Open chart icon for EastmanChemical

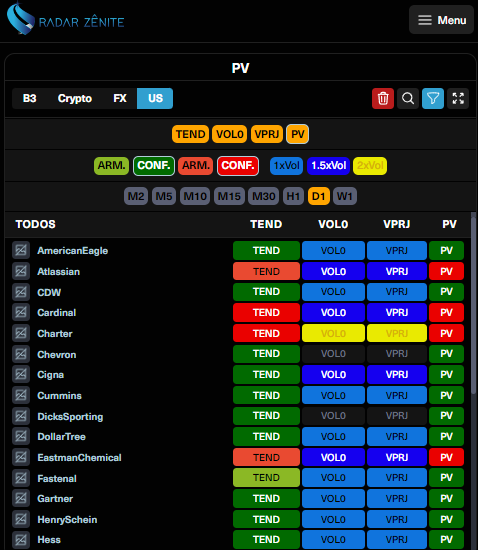pyautogui.click(x=21, y=457)
